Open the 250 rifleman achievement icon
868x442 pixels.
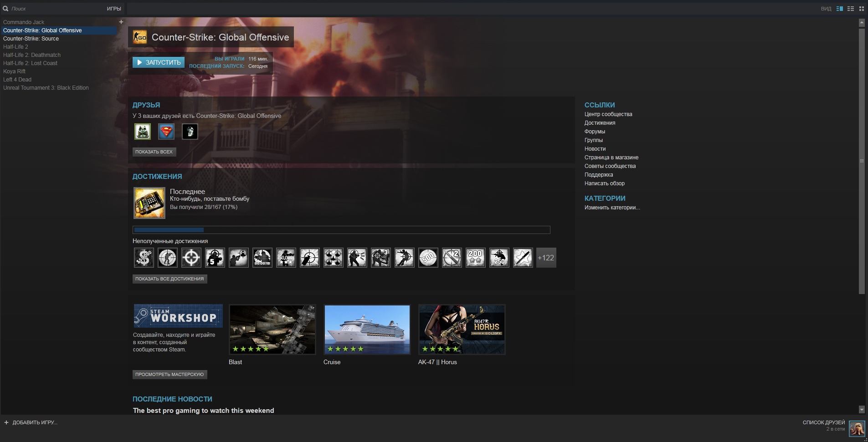click(x=499, y=258)
